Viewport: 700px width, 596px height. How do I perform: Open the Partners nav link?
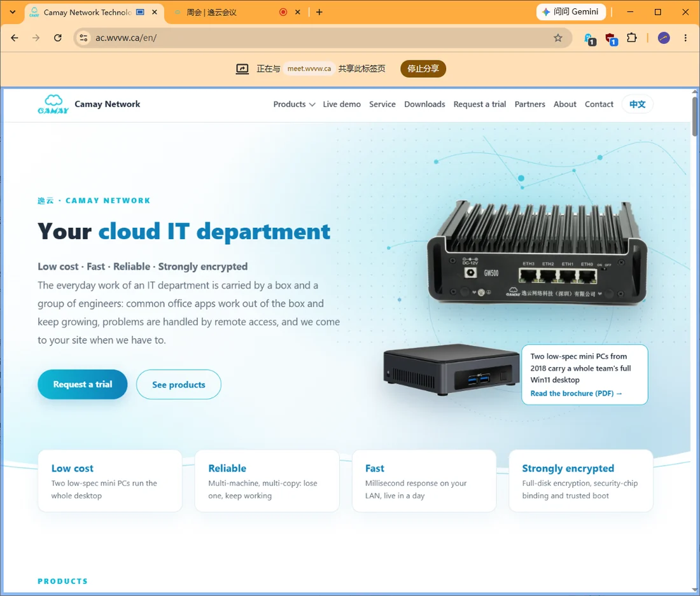[530, 104]
